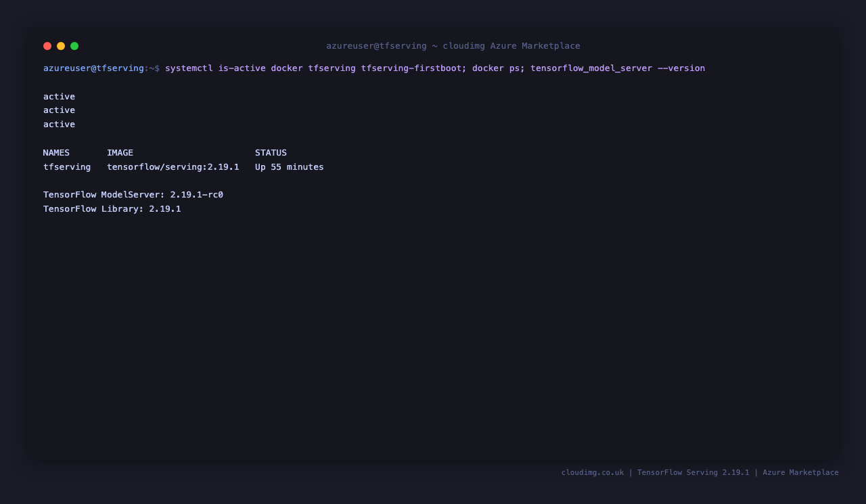The width and height of the screenshot is (866, 504).
Task: Click 'cloudimg.co.uk' in the footer
Action: [x=593, y=473]
